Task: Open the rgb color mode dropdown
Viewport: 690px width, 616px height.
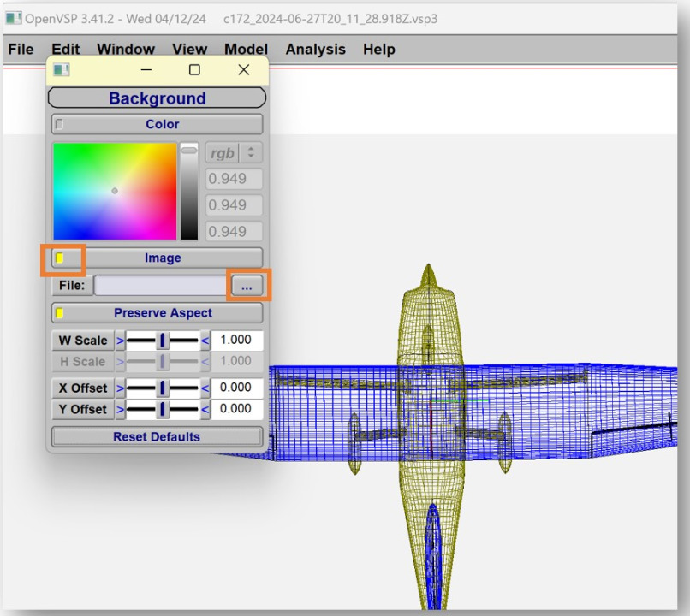Action: pyautogui.click(x=234, y=153)
